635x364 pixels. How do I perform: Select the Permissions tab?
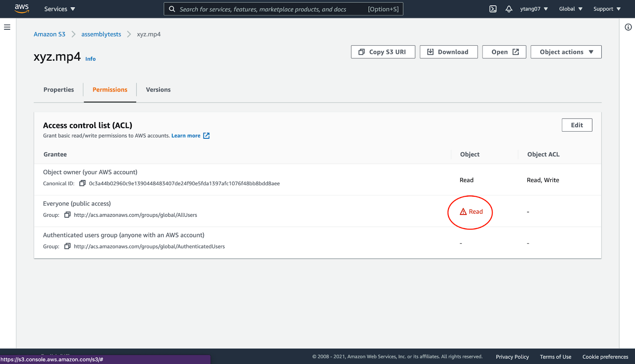point(110,90)
